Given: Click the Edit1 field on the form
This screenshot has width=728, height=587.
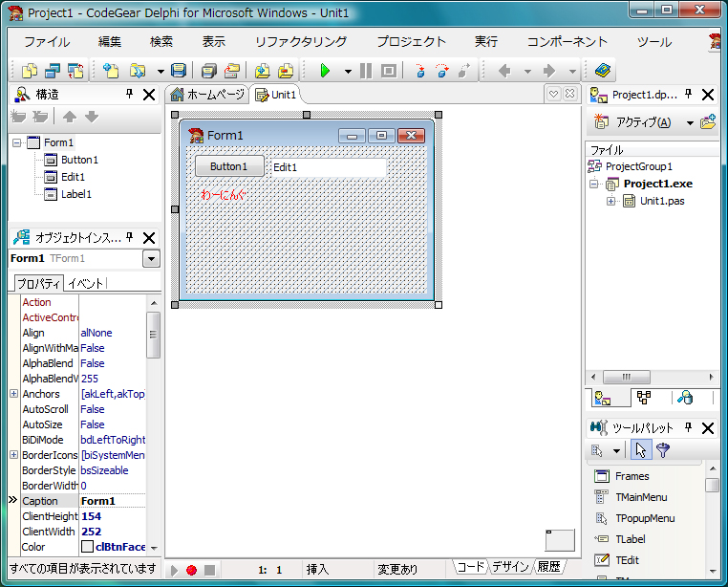Looking at the screenshot, I should point(328,167).
